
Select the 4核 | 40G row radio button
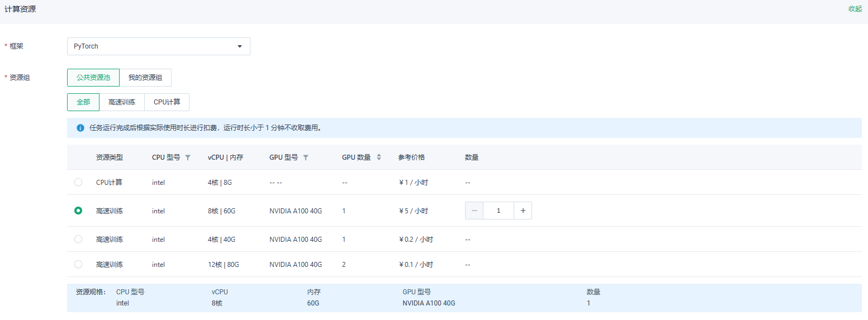click(x=78, y=239)
